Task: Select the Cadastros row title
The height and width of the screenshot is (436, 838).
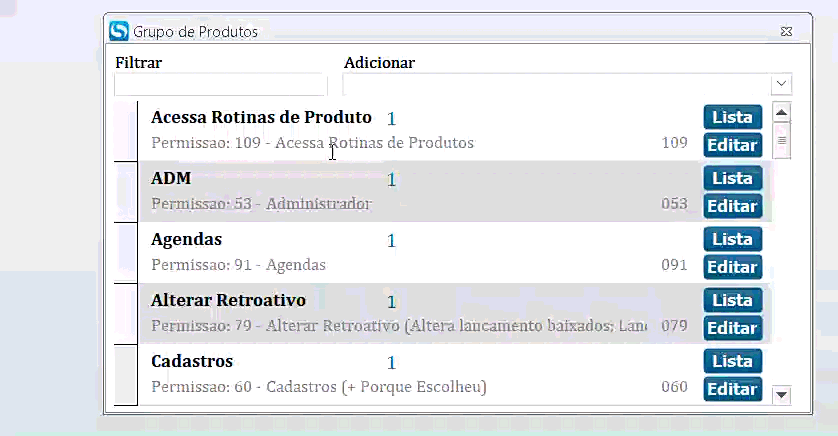Action: [x=192, y=361]
